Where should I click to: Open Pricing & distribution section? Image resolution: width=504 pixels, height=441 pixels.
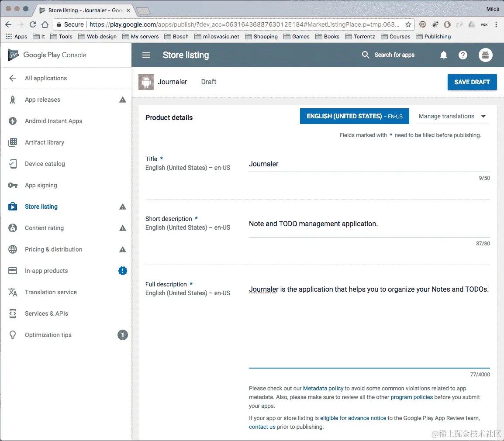(53, 249)
